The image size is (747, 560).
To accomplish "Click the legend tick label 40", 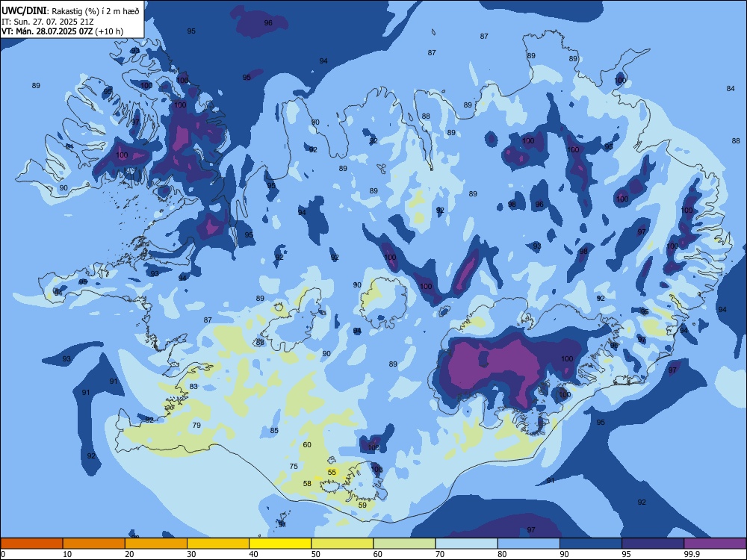I will pos(253,554).
